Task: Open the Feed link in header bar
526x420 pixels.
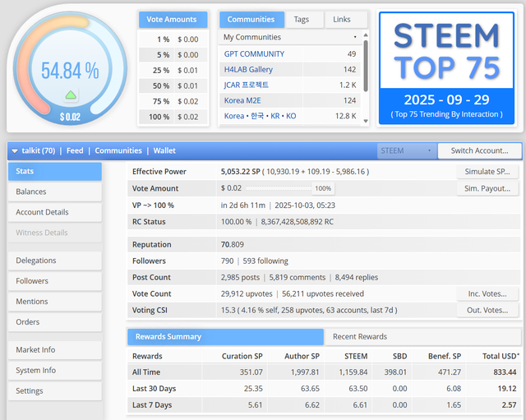Action: point(75,151)
